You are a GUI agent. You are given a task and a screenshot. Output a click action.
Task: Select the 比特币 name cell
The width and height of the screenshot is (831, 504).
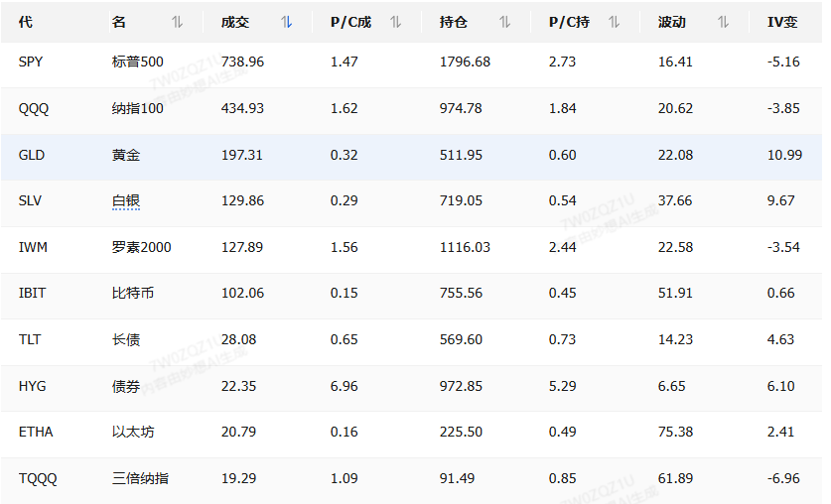coord(133,294)
